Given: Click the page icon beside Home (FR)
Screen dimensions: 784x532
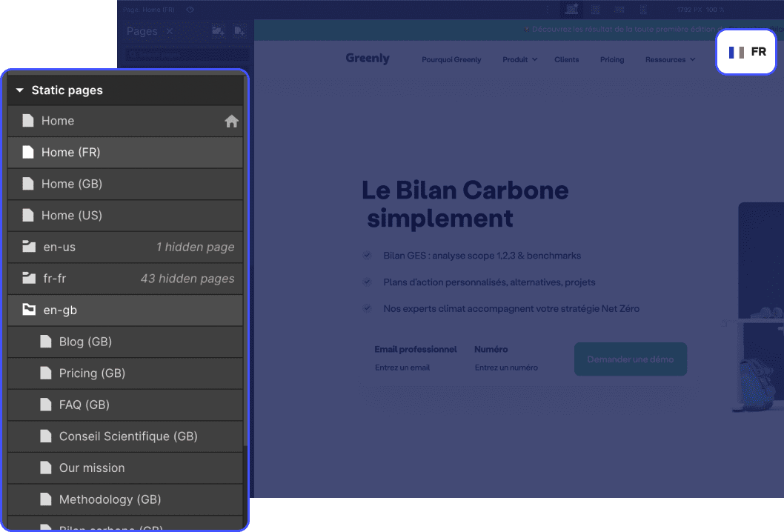Looking at the screenshot, I should (28, 152).
